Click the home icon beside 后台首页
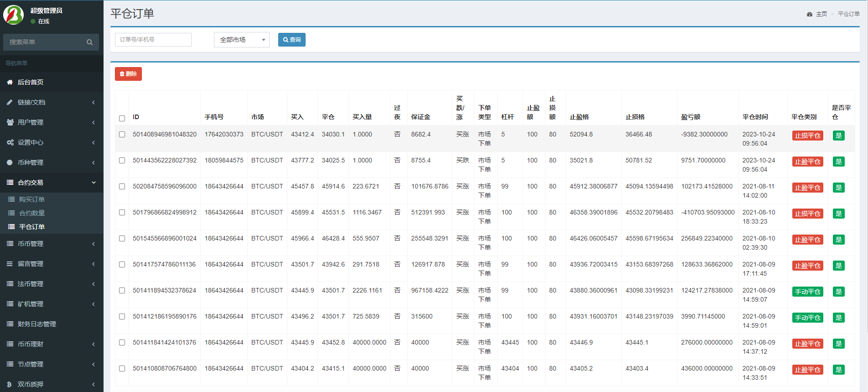Image resolution: width=868 pixels, height=392 pixels. click(10, 82)
